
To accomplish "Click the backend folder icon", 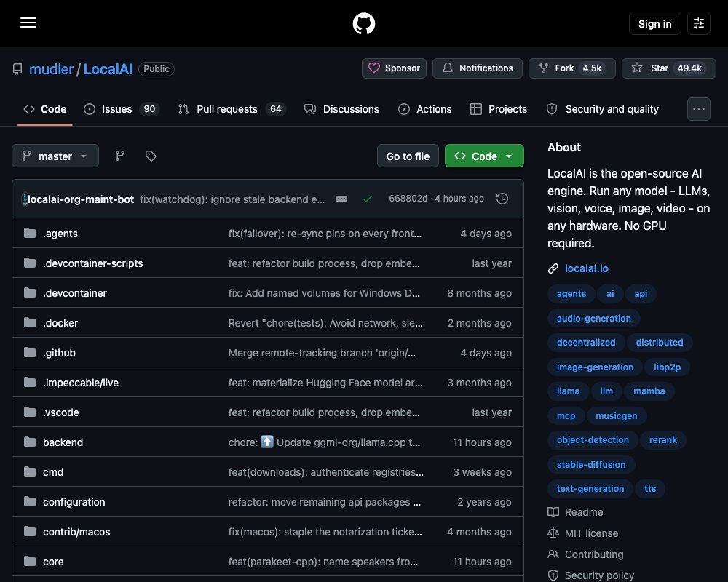I will 30,442.
